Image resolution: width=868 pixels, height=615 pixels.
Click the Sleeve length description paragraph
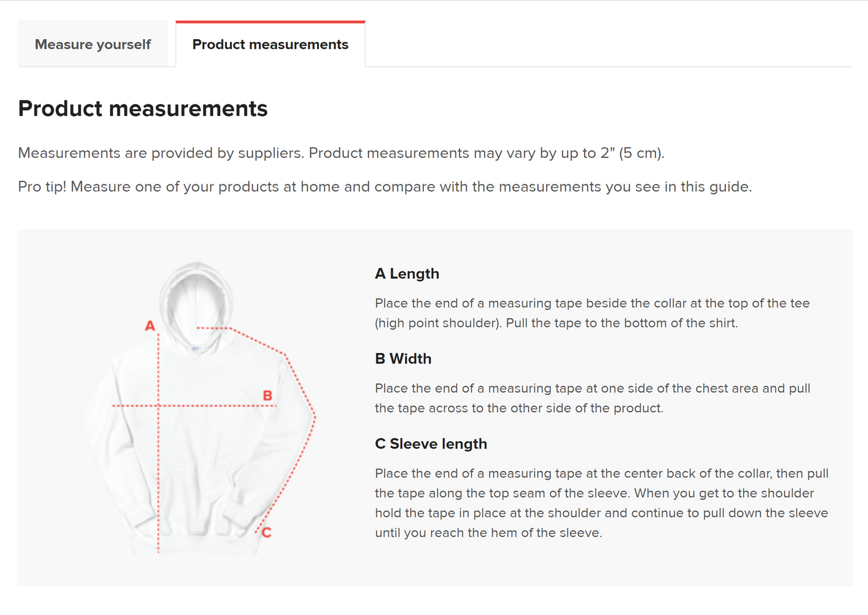click(x=602, y=503)
